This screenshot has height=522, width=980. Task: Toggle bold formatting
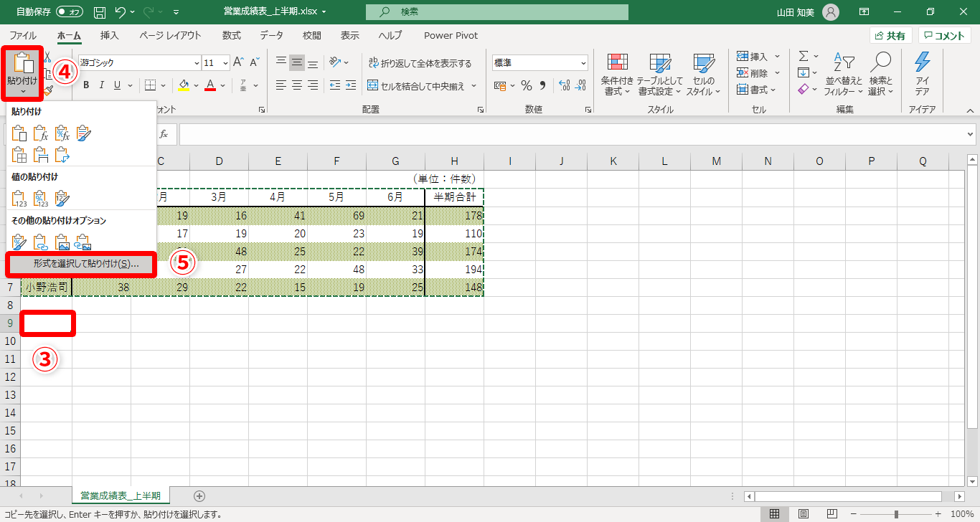(x=85, y=85)
